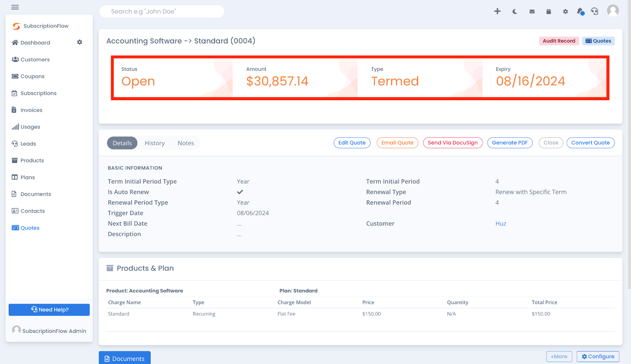This screenshot has height=364, width=631.
Task: Open the notifications bell icon
Action: 580,11
